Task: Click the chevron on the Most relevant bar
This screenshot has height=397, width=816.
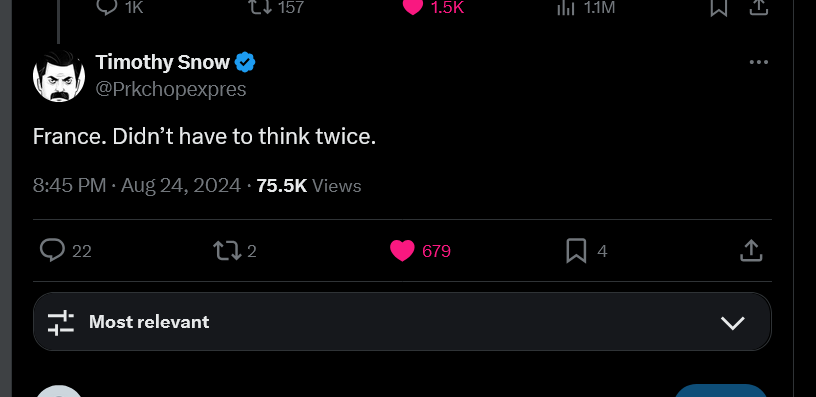Action: pyautogui.click(x=733, y=323)
